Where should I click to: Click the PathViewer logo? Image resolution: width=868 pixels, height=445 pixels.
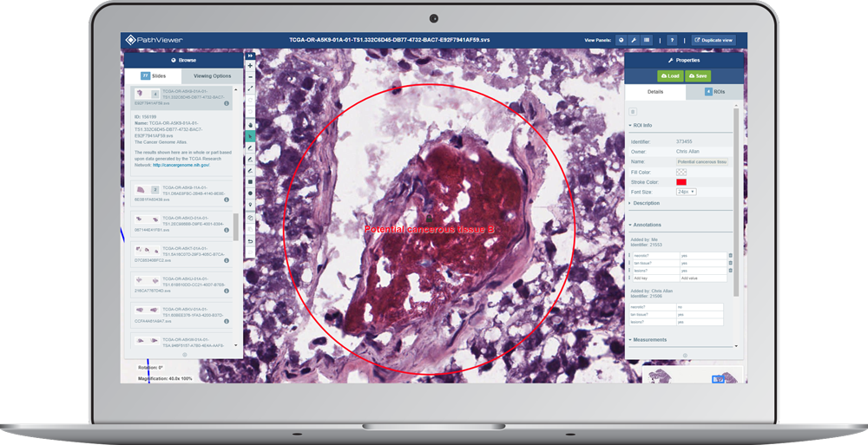(154, 40)
